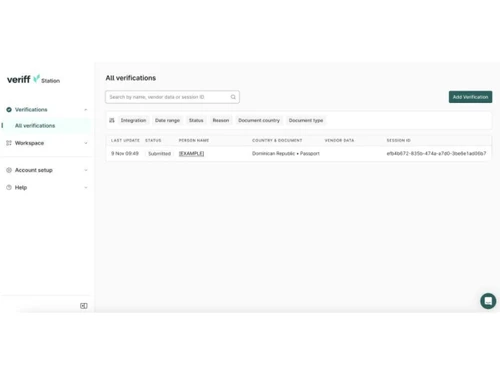This screenshot has height=375, width=500.
Task: Click the Person Name column header
Action: coord(194,140)
